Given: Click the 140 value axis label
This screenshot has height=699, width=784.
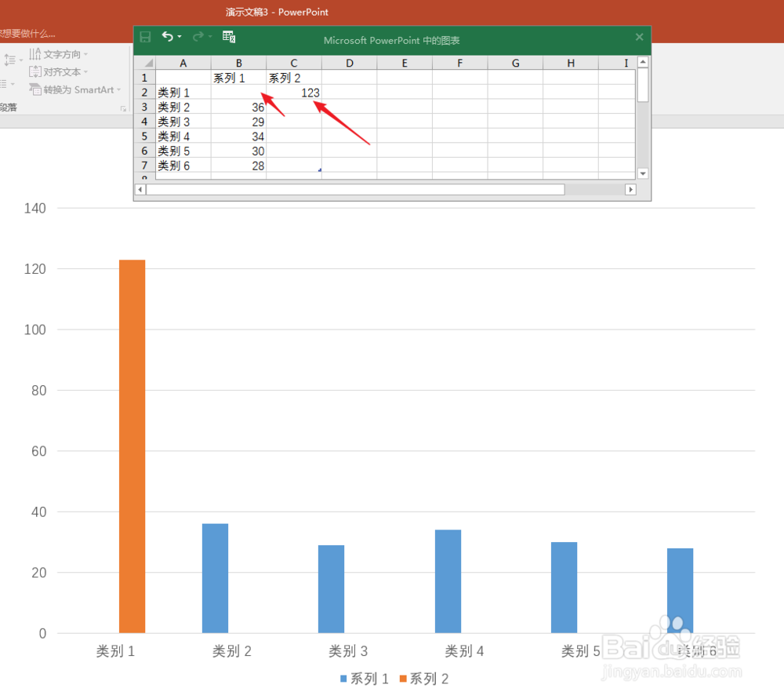Looking at the screenshot, I should click(35, 208).
